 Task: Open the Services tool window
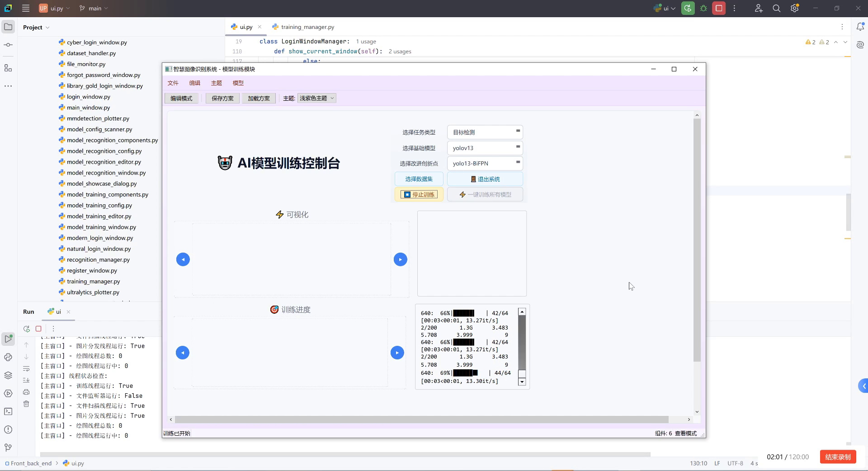tap(8, 375)
